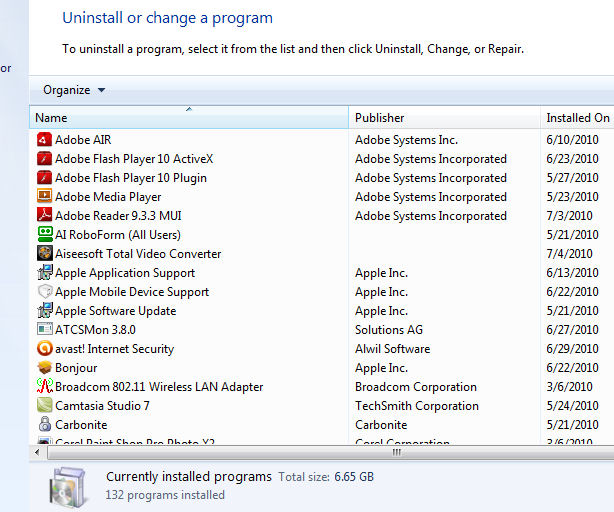Image resolution: width=614 pixels, height=512 pixels.
Task: Select the Adobe Media Player entry
Action: 108,197
